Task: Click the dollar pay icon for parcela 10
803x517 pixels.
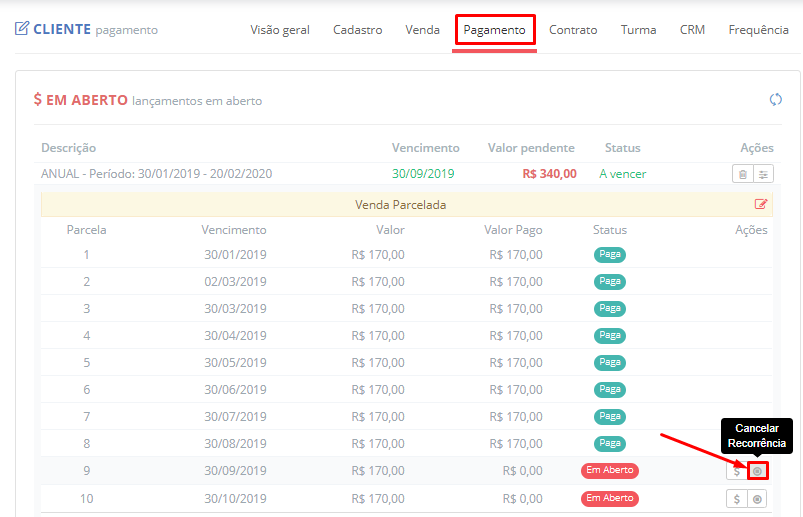Action: click(x=736, y=499)
